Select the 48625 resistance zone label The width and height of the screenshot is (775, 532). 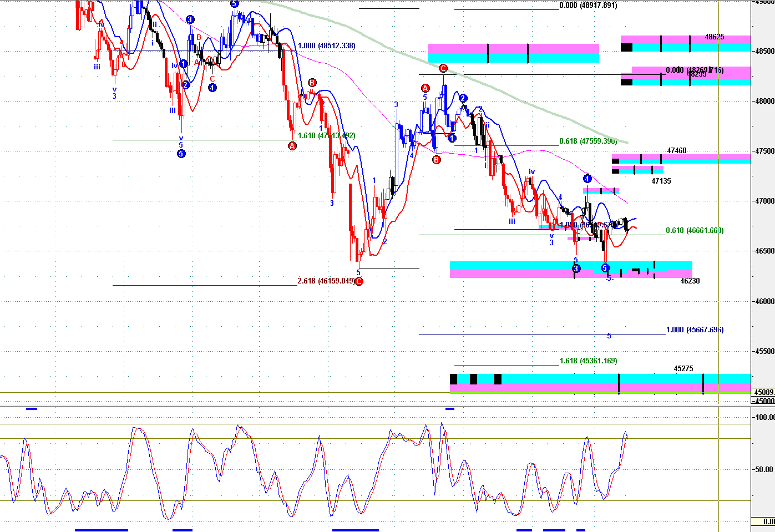tap(715, 37)
